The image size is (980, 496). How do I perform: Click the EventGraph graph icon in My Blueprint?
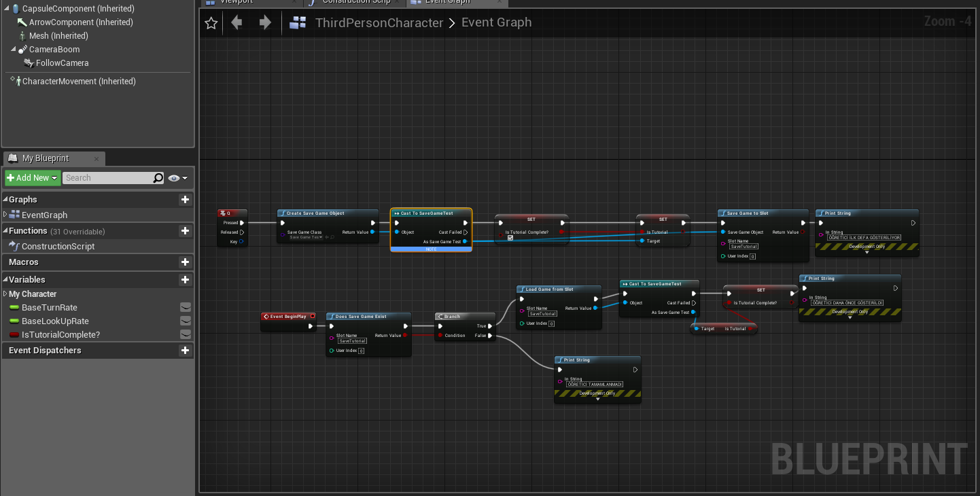15,215
